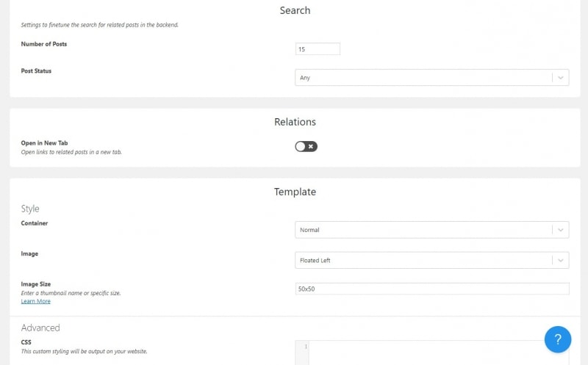Click the 'Open in New Tab' label
Screen dimensions: 588x365
pos(44,142)
